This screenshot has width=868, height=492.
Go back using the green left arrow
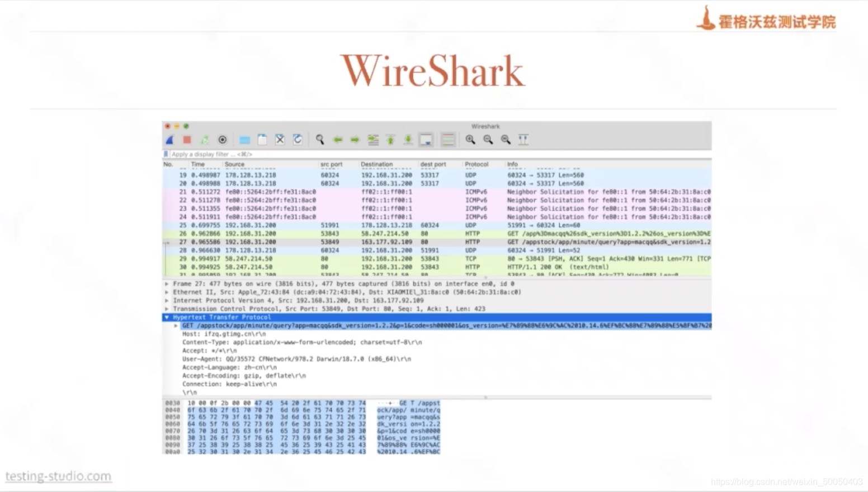338,140
